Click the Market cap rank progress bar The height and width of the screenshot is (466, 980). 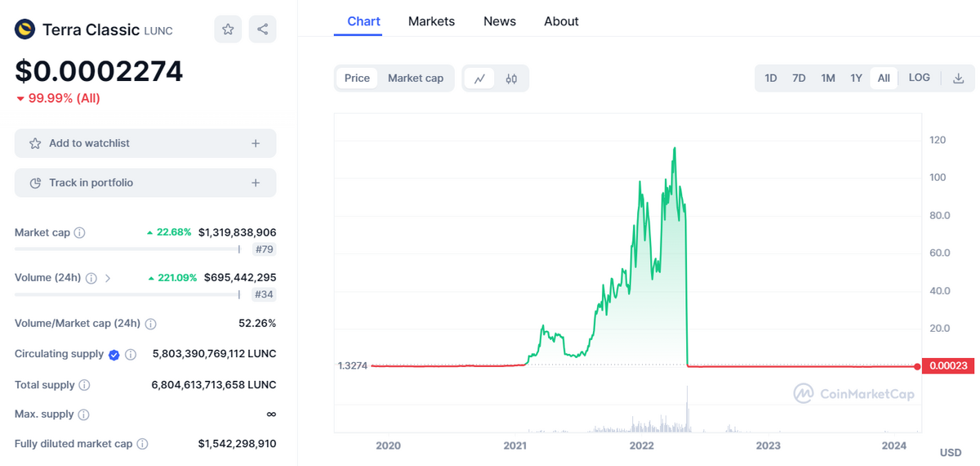pos(129,249)
